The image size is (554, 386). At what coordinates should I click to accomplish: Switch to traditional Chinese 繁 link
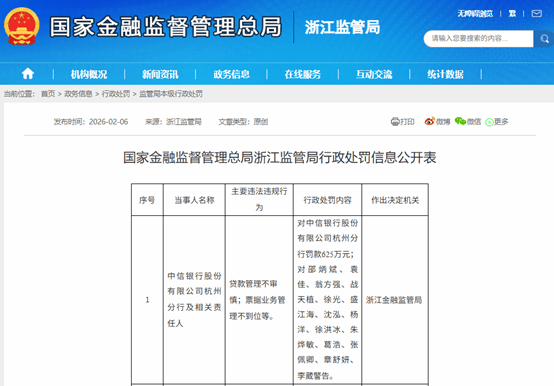pyautogui.click(x=512, y=14)
